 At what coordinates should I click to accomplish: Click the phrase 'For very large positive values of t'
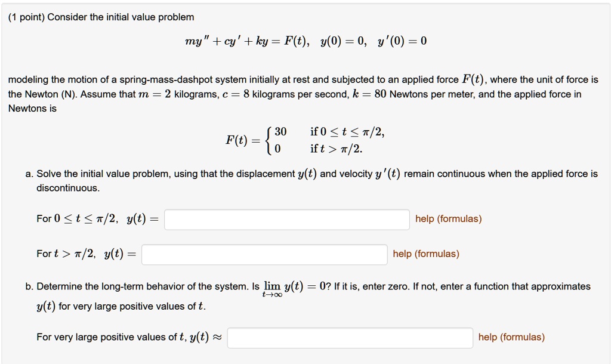110,337
